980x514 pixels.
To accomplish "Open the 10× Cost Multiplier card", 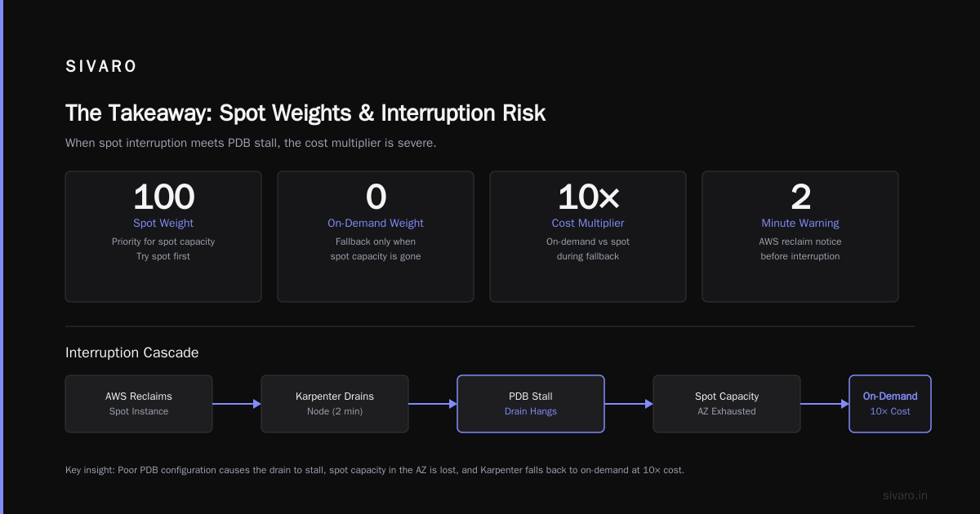I will coord(588,237).
